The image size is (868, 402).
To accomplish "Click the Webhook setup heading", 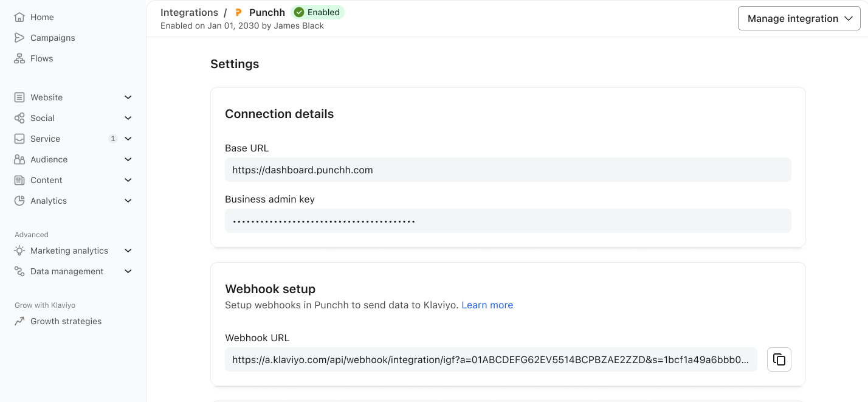I will click(x=270, y=289).
